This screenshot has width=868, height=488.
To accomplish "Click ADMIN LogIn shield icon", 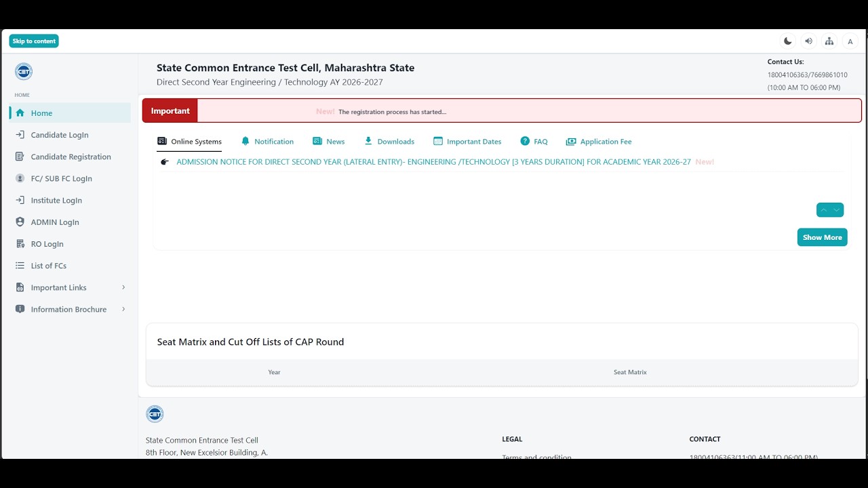I will (20, 222).
